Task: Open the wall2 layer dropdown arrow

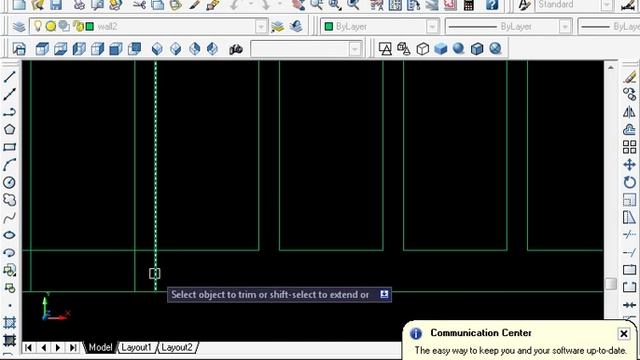Action: coord(260,27)
